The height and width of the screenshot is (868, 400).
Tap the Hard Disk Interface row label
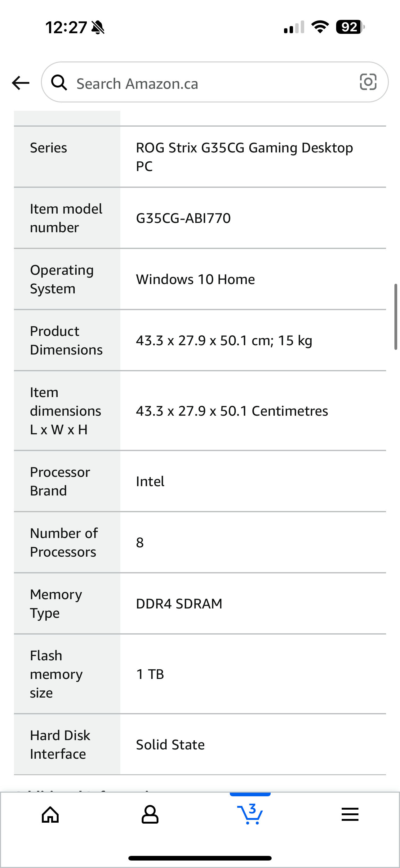point(60,744)
